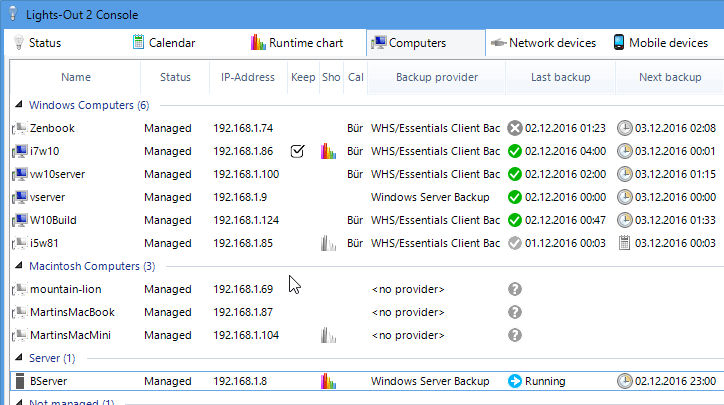This screenshot has width=724, height=405.
Task: Sort by the Name column header
Action: click(76, 77)
